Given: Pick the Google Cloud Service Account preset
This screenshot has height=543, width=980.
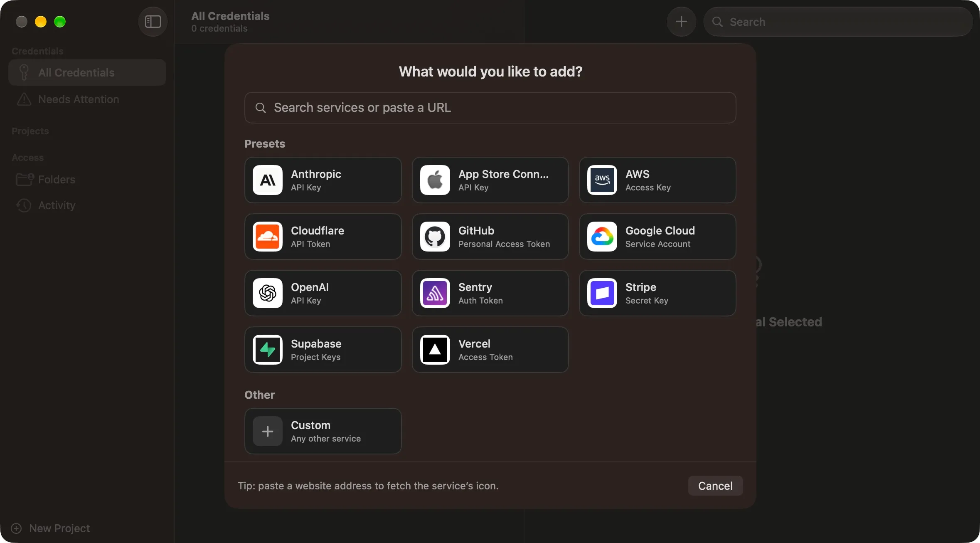Looking at the screenshot, I should pyautogui.click(x=657, y=237).
